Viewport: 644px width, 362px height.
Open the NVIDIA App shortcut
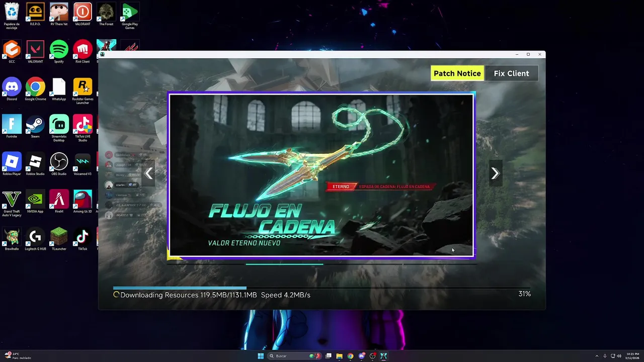point(35,202)
